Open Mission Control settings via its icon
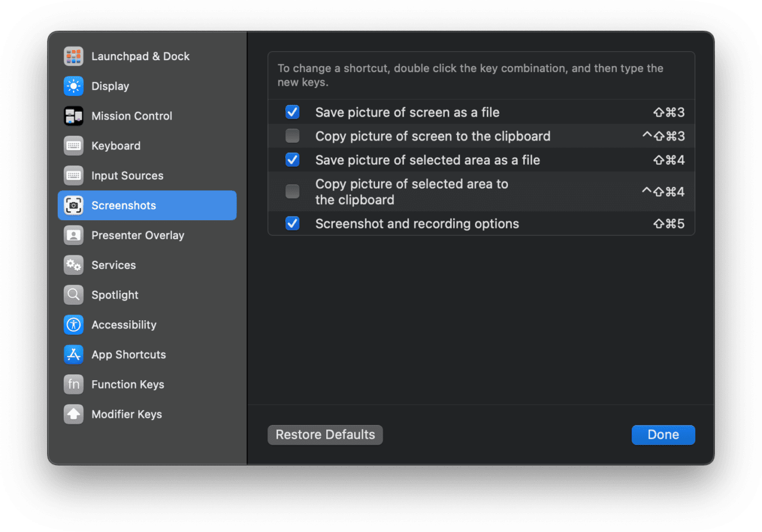Image resolution: width=762 pixels, height=532 pixels. 73,115
